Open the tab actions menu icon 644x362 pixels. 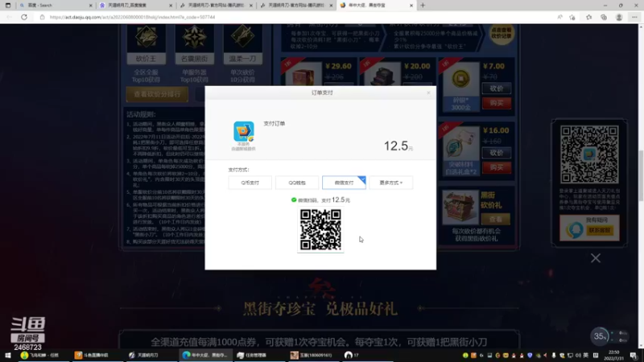point(8,6)
